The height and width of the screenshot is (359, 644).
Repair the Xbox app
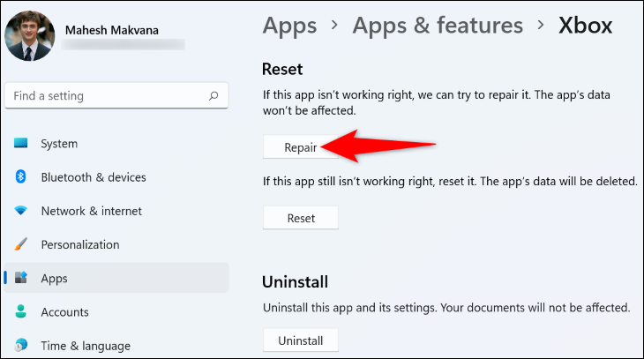300,147
